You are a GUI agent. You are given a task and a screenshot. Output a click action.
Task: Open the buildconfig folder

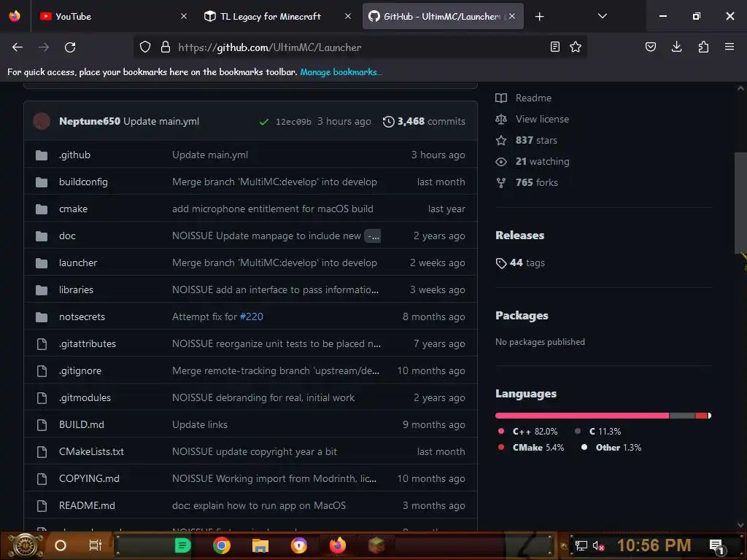83,182
